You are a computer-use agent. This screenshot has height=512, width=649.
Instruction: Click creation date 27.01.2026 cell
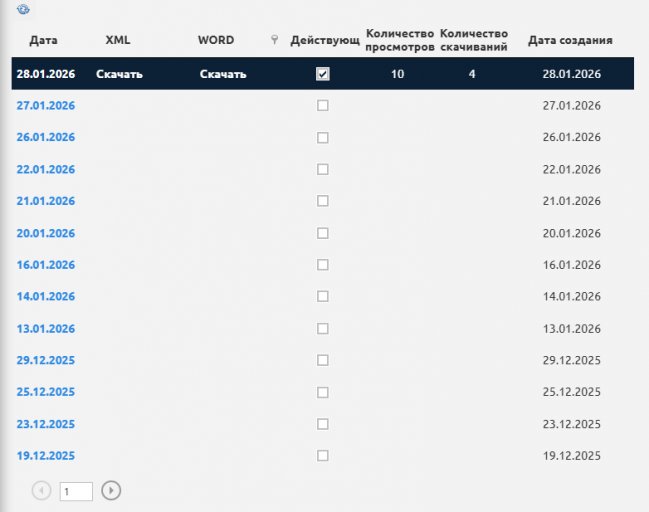coord(572,106)
